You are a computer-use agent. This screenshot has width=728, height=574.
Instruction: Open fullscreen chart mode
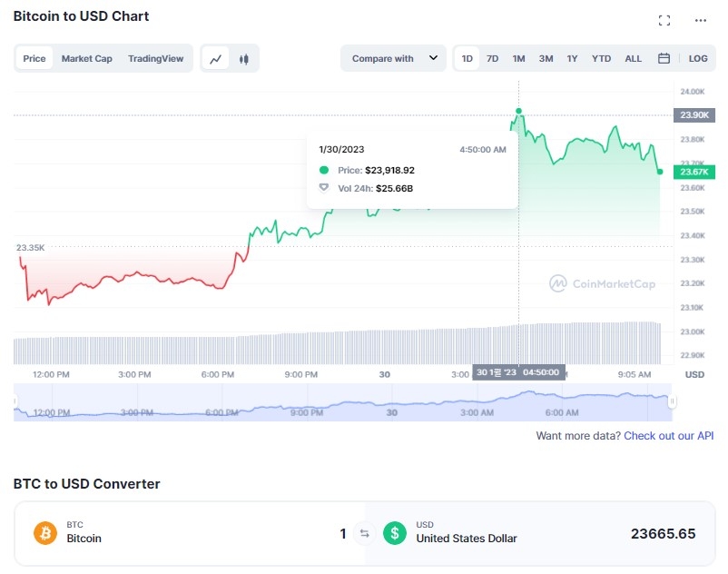(664, 20)
